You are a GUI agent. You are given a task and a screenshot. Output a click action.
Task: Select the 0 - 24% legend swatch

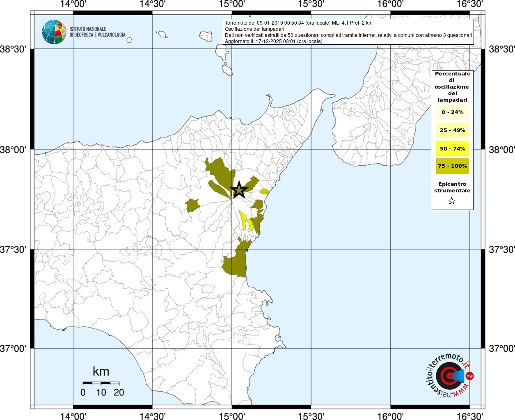(x=452, y=112)
